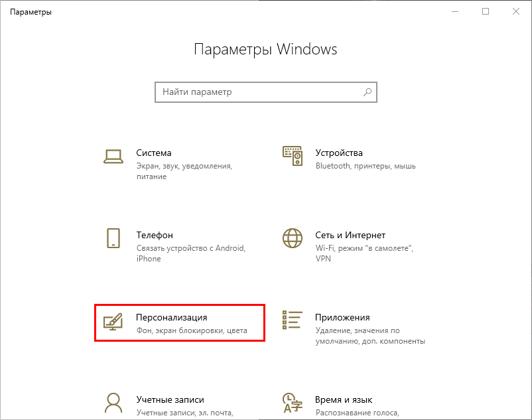Click the Учетные записи person icon
Image resolution: width=532 pixels, height=420 pixels.
[x=113, y=402]
